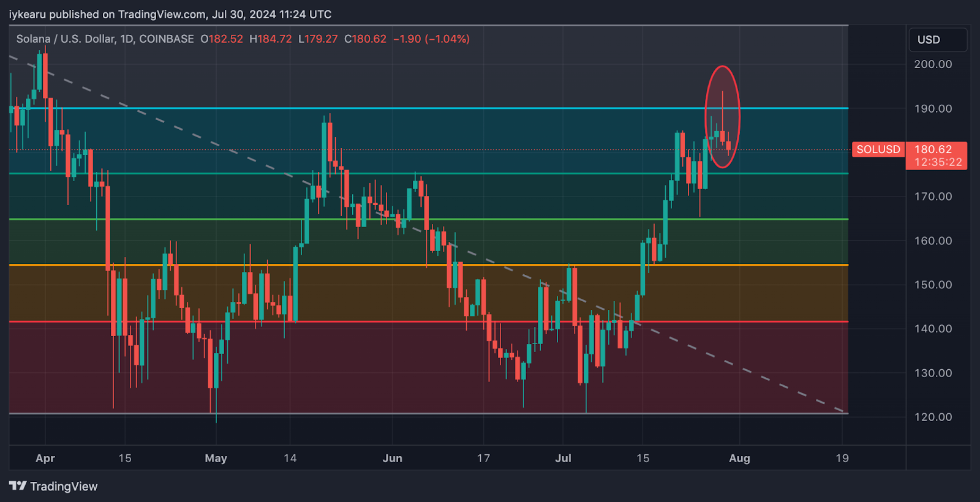The height and width of the screenshot is (502, 980).
Task: Click the high value H184.72
Action: point(271,39)
